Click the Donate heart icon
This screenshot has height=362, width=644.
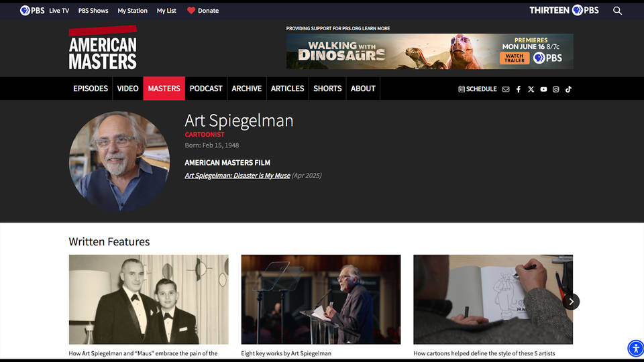click(x=191, y=11)
